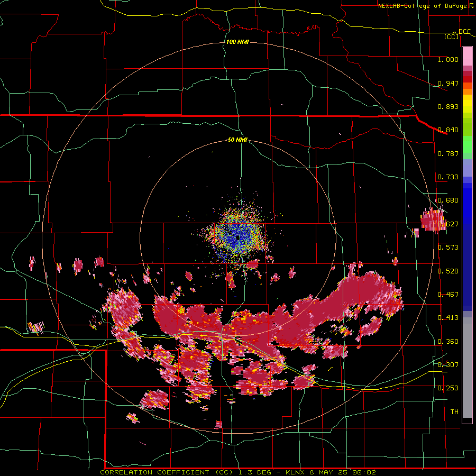The height and width of the screenshot is (476, 476).
Task: Click the gray bottom segment of the color bar
Action: tap(467, 368)
